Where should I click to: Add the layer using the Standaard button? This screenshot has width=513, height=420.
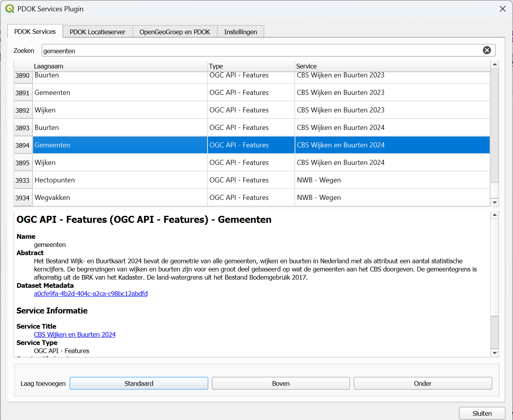139,383
